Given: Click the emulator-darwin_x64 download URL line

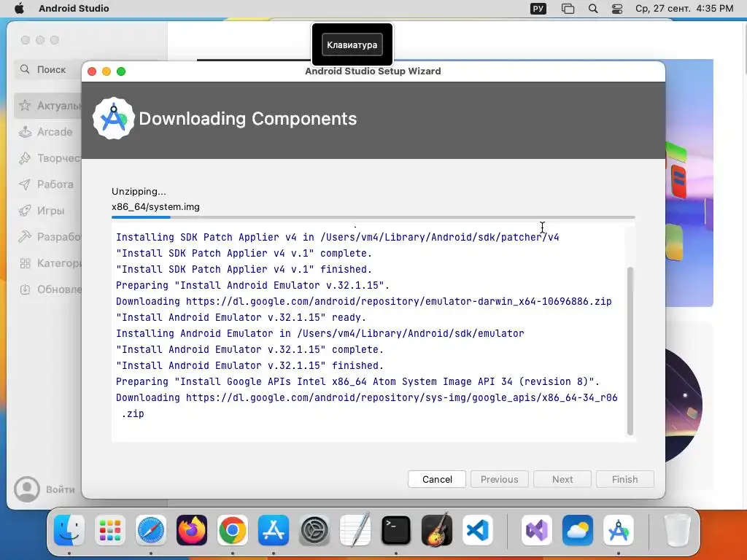Looking at the screenshot, I should point(363,301).
